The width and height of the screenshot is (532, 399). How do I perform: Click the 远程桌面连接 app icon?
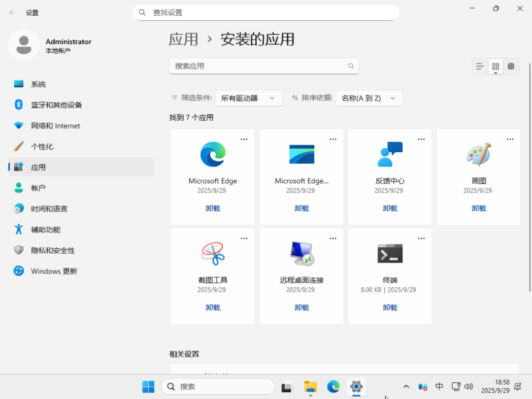pyautogui.click(x=301, y=254)
